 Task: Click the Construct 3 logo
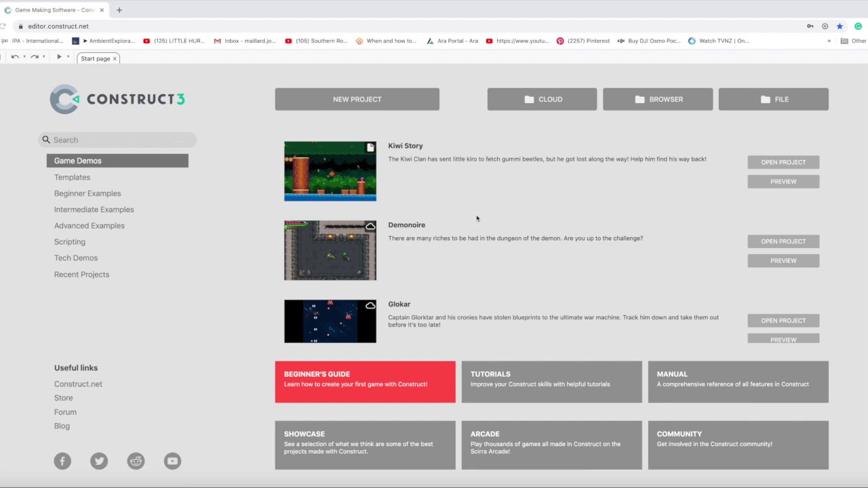point(117,99)
